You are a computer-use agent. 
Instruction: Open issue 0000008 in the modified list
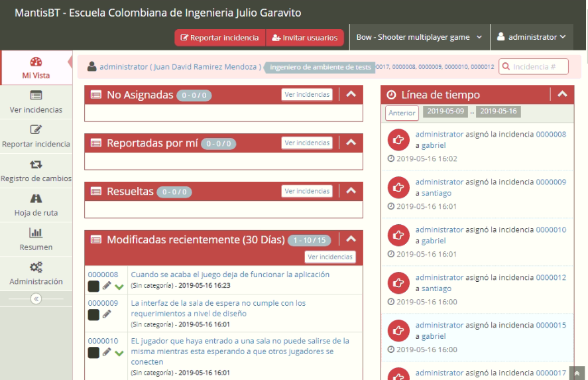pyautogui.click(x=103, y=275)
